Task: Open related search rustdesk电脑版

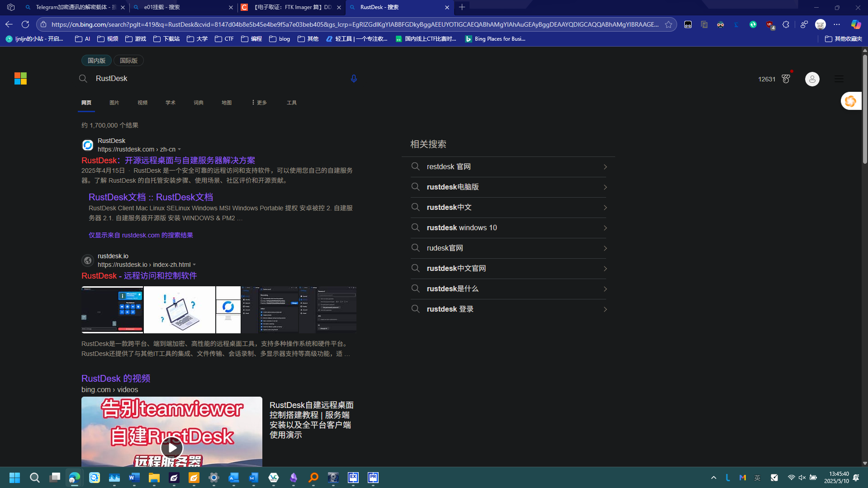Action: (508, 187)
